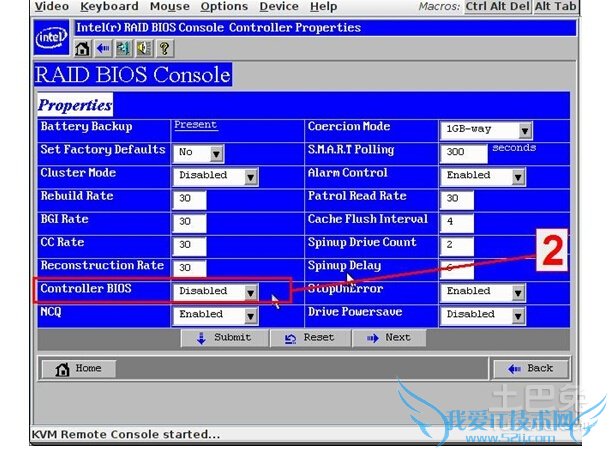Click the home toolbar icon

82,48
